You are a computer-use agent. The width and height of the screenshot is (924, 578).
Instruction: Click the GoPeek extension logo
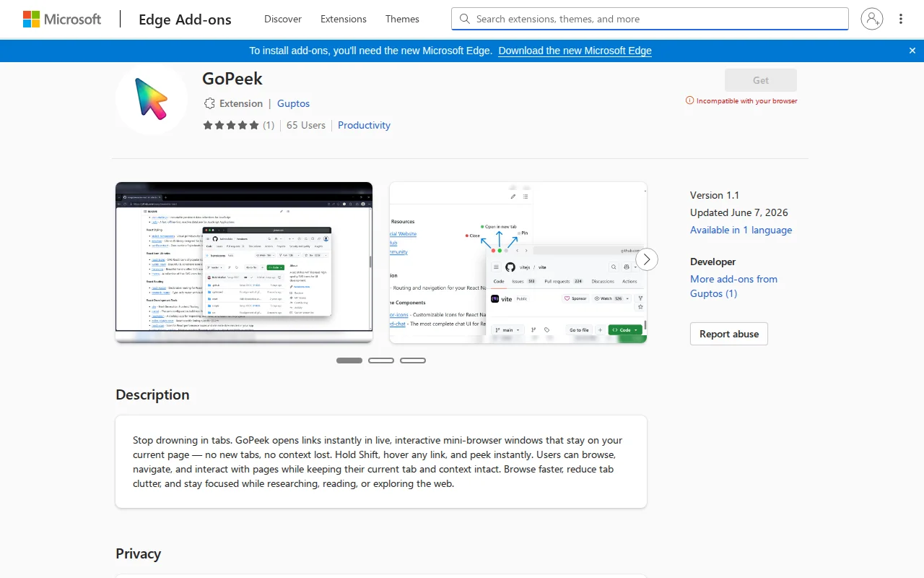152,98
